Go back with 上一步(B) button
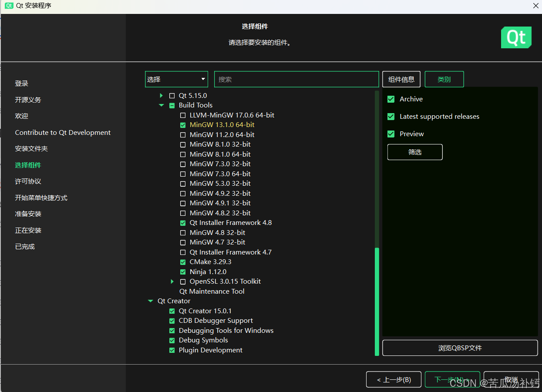 [x=394, y=379]
